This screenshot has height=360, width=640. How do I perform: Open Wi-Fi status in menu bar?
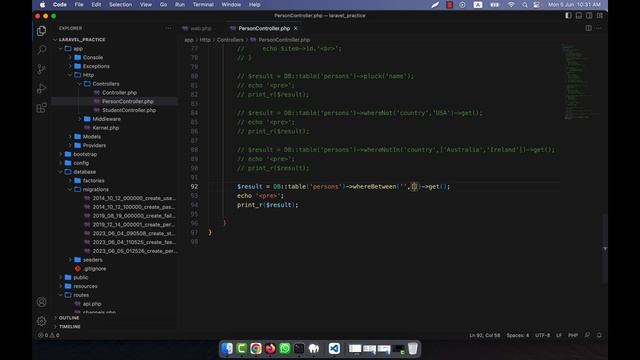(x=511, y=5)
